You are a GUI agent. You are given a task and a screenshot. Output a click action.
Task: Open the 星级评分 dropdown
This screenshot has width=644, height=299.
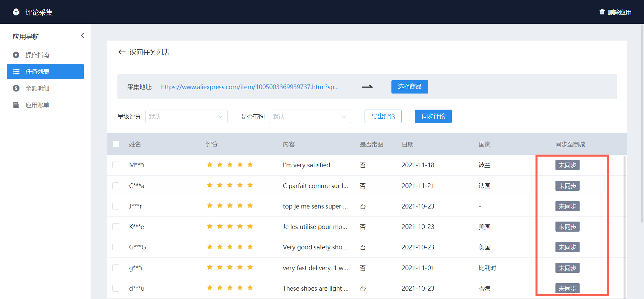(186, 116)
